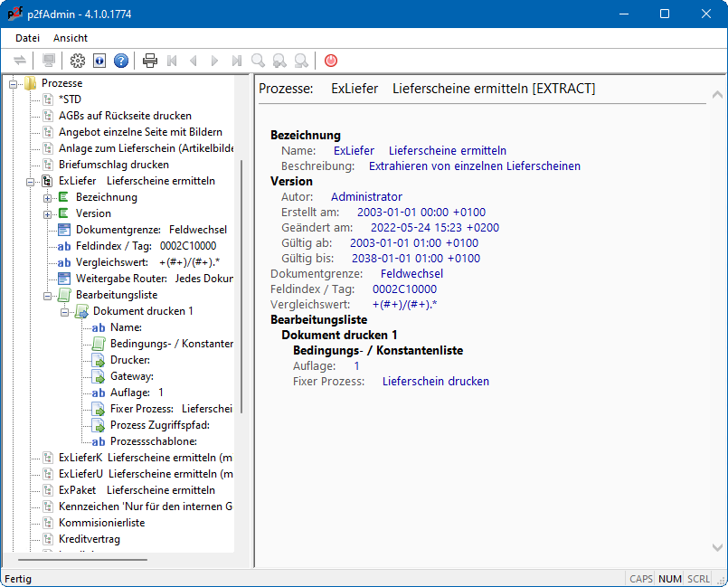
Task: Open the settings gear in toolbar
Action: coord(78,61)
